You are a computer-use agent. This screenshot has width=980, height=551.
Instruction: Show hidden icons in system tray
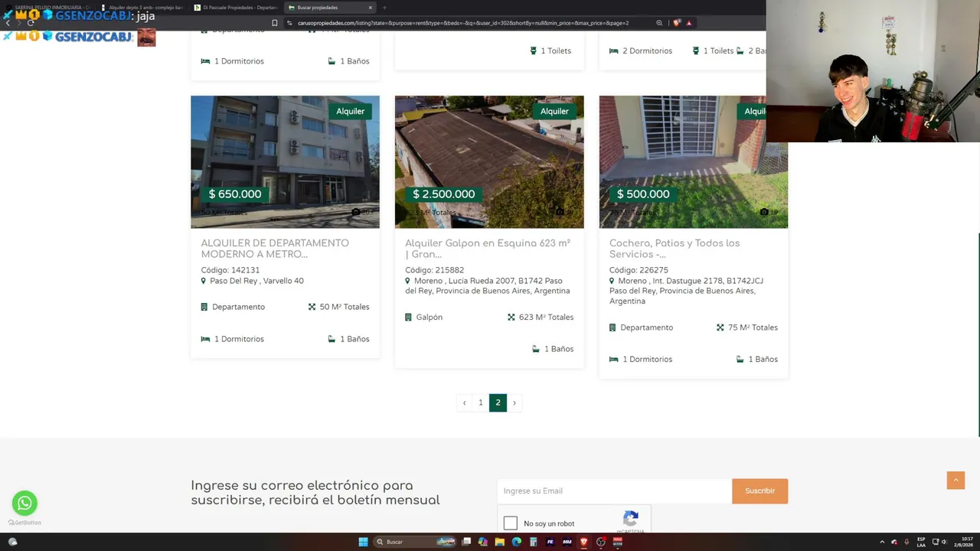click(x=882, y=542)
